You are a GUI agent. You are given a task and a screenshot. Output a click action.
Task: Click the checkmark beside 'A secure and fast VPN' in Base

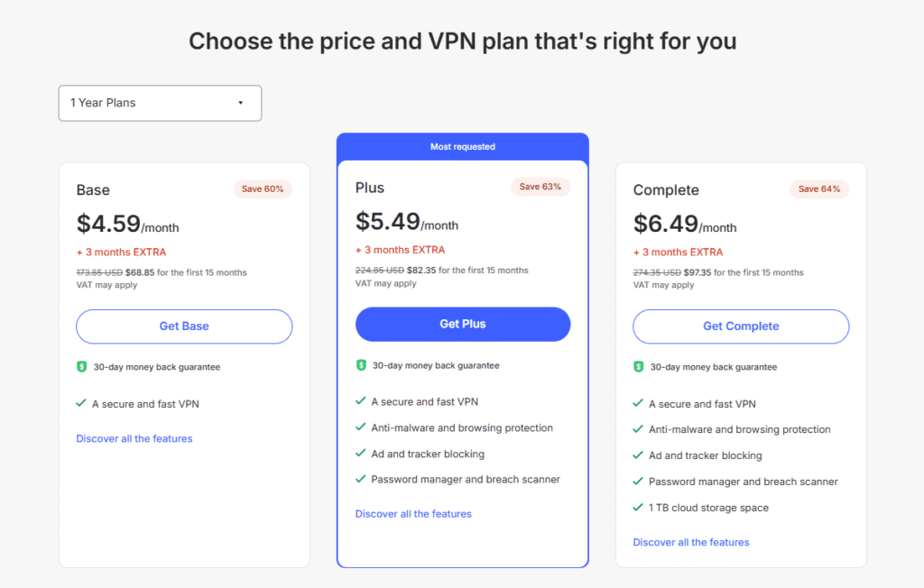[80, 403]
